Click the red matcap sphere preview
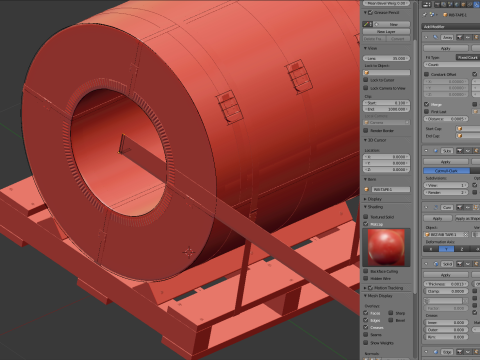480x360 pixels. [x=386, y=247]
